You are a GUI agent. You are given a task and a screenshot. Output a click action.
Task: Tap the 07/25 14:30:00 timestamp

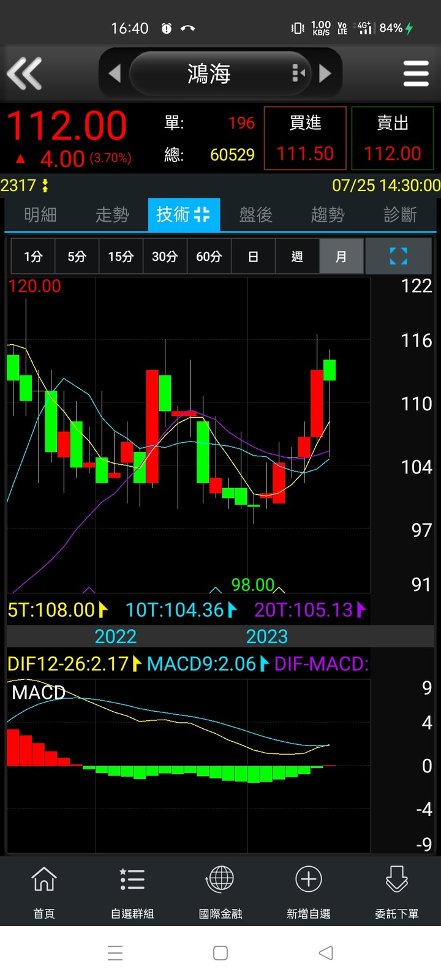click(x=386, y=185)
